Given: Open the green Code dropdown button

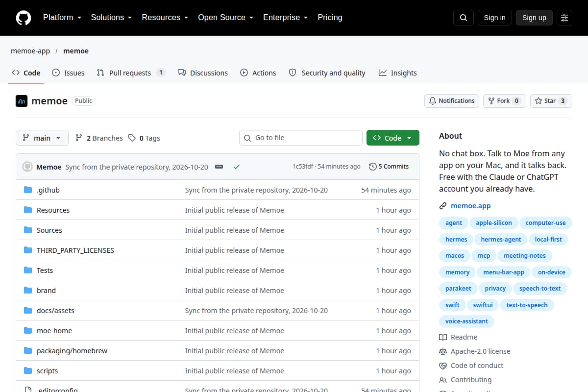Looking at the screenshot, I should click(393, 138).
